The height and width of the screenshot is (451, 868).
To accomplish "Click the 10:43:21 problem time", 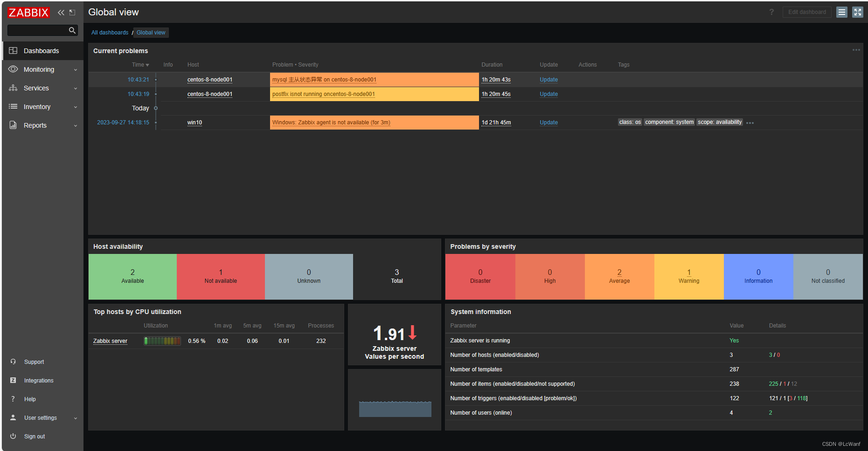I will click(x=138, y=80).
